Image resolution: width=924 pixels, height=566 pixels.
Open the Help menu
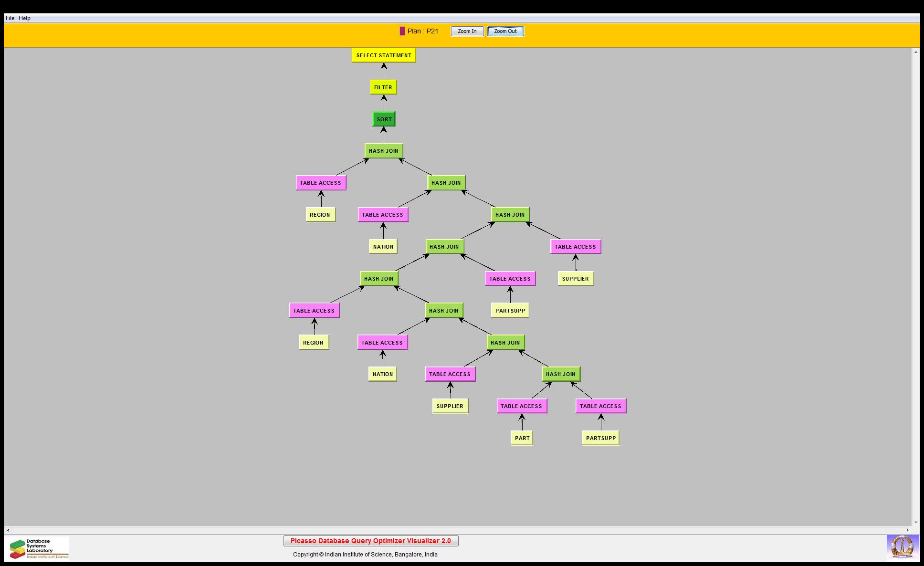[x=24, y=18]
